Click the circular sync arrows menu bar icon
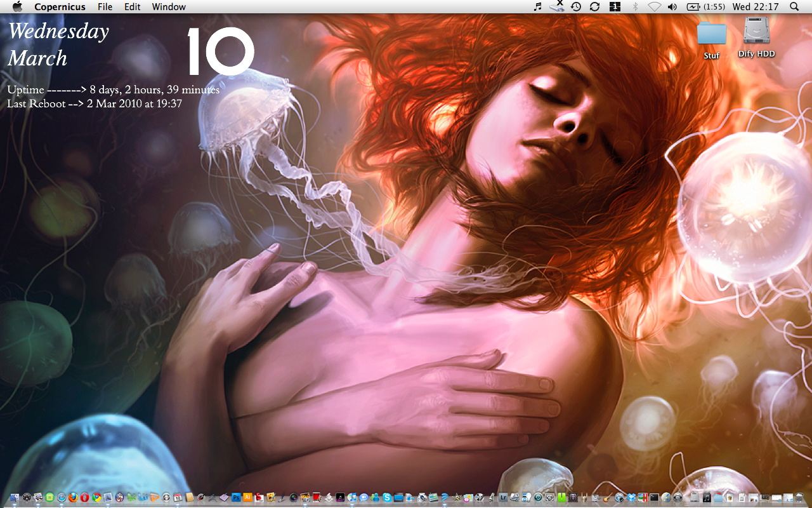This screenshot has width=812, height=508. [x=594, y=6]
